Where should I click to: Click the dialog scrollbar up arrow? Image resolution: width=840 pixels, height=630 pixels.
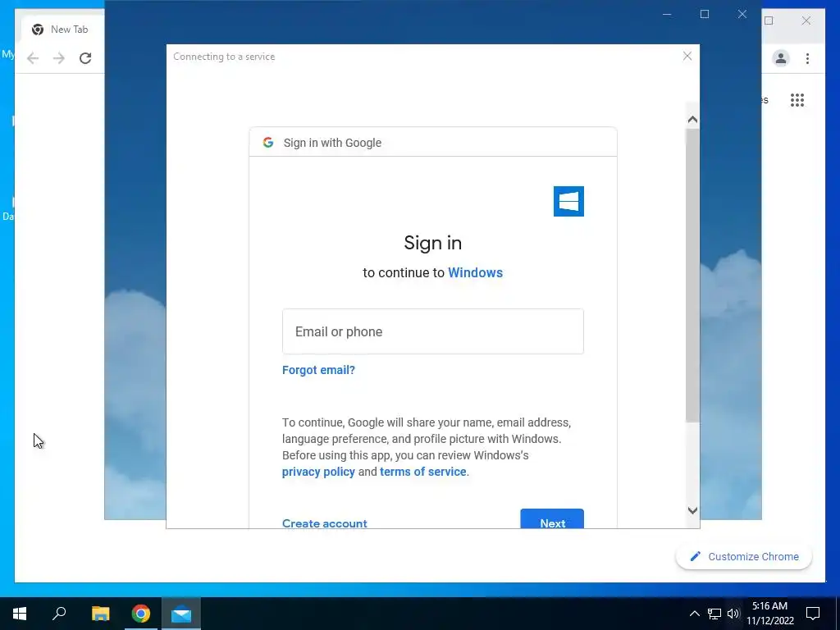pos(692,120)
